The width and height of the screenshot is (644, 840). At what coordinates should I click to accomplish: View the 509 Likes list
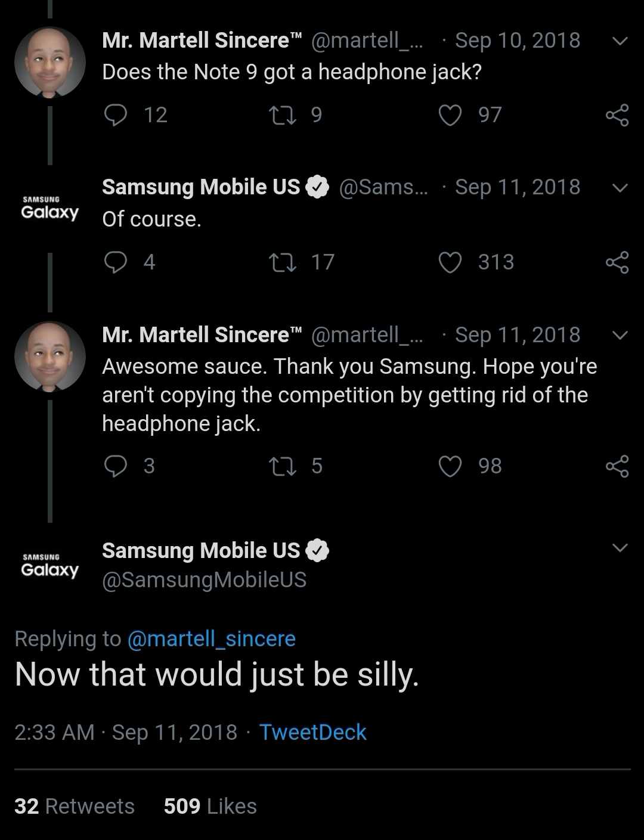coord(210,806)
